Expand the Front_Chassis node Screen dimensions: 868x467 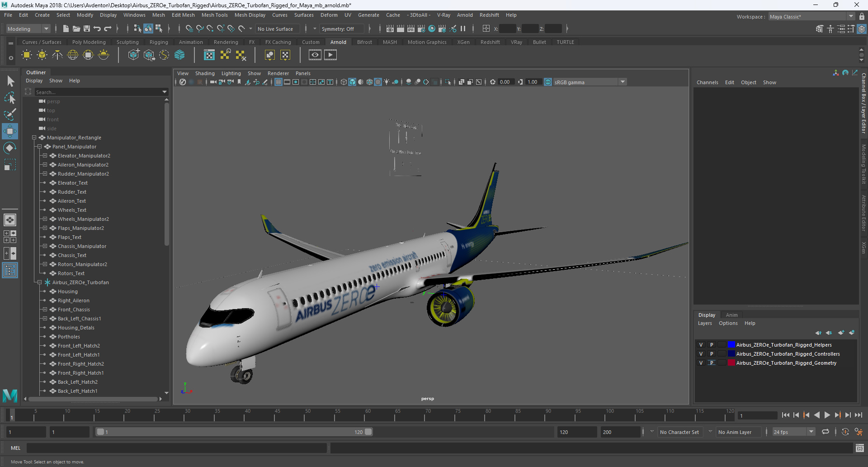(x=45, y=310)
